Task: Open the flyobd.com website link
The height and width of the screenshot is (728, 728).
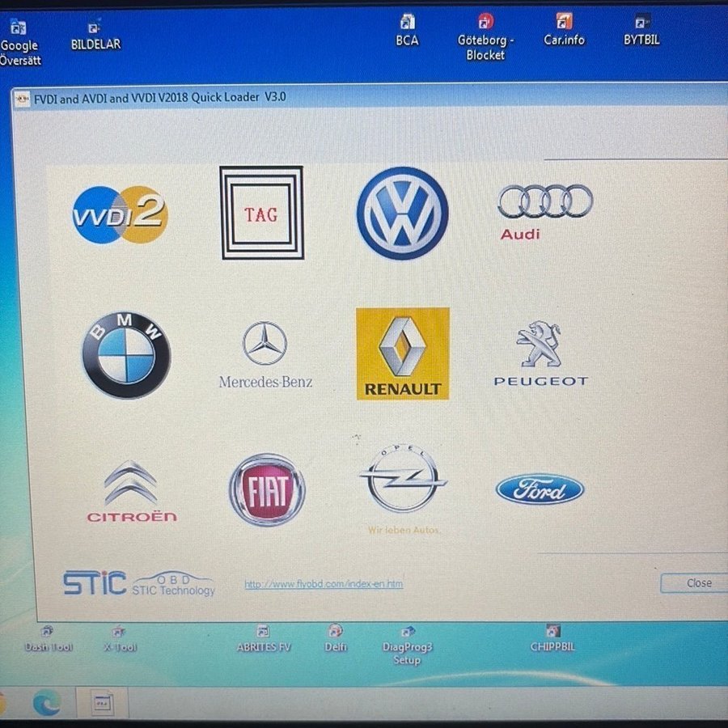Action: point(324,584)
